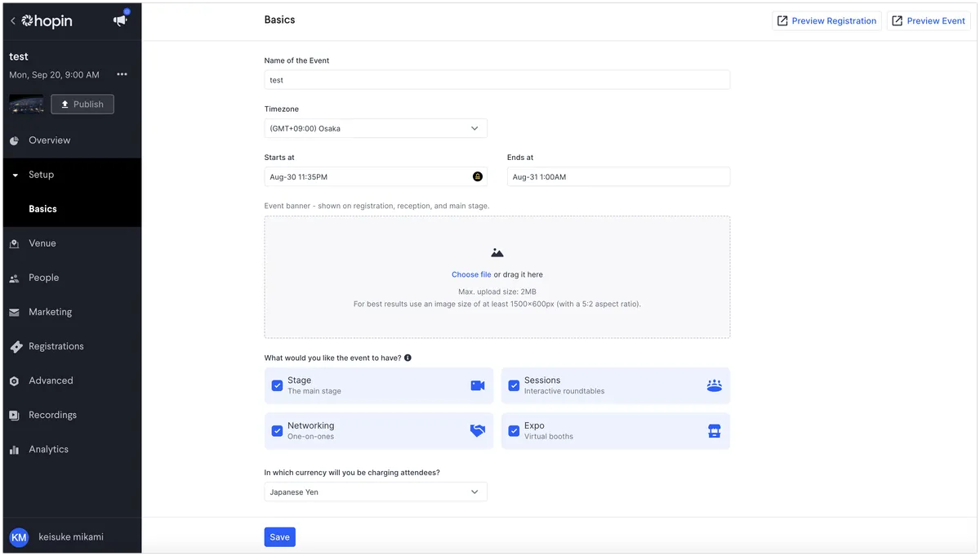980x556 pixels.
Task: Click the Ends at date field
Action: (x=618, y=176)
